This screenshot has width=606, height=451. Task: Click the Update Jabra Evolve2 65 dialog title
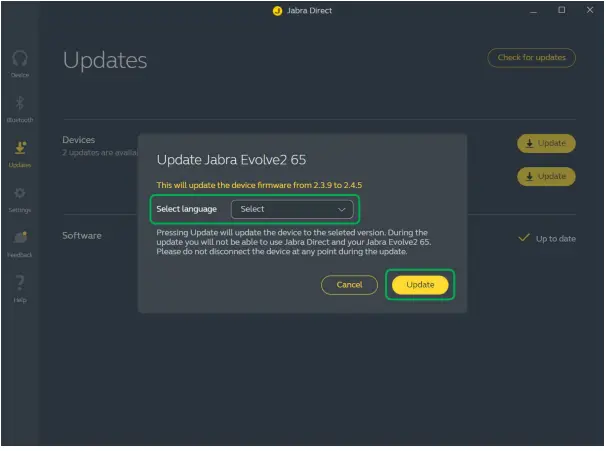click(231, 160)
